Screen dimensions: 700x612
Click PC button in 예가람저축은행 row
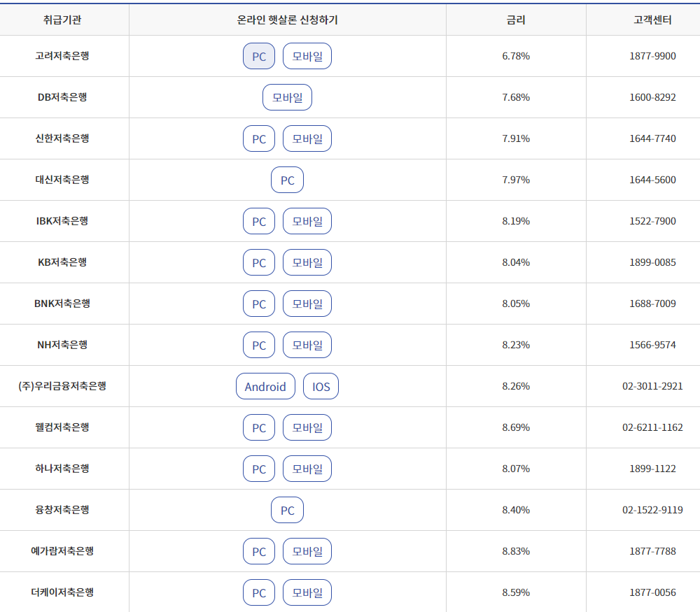pos(259,551)
